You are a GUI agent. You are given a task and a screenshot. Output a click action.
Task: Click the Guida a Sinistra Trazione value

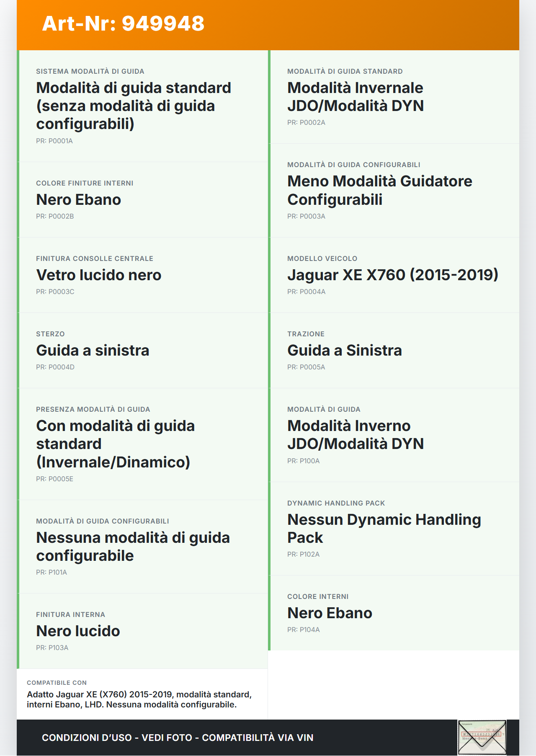[344, 351]
